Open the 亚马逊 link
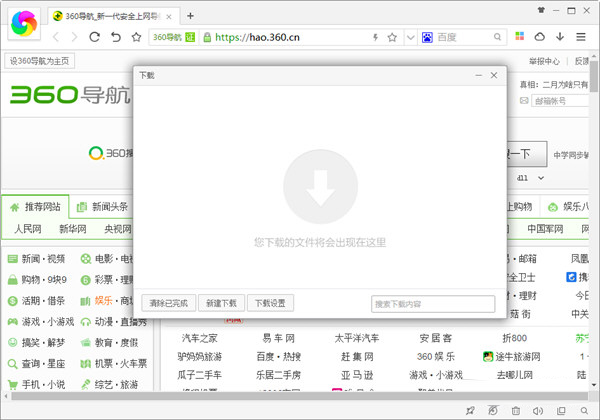This screenshot has width=600, height=420. click(x=357, y=375)
